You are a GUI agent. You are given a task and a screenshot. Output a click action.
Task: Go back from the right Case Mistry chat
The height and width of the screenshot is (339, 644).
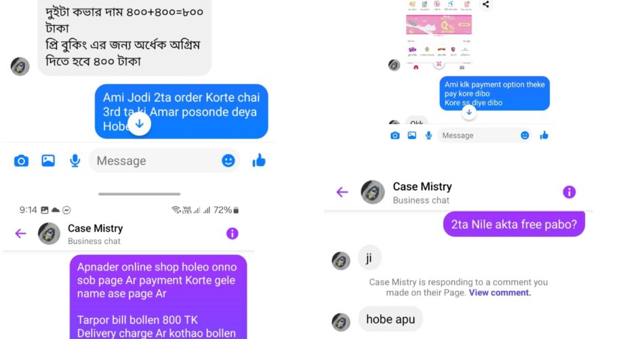342,192
